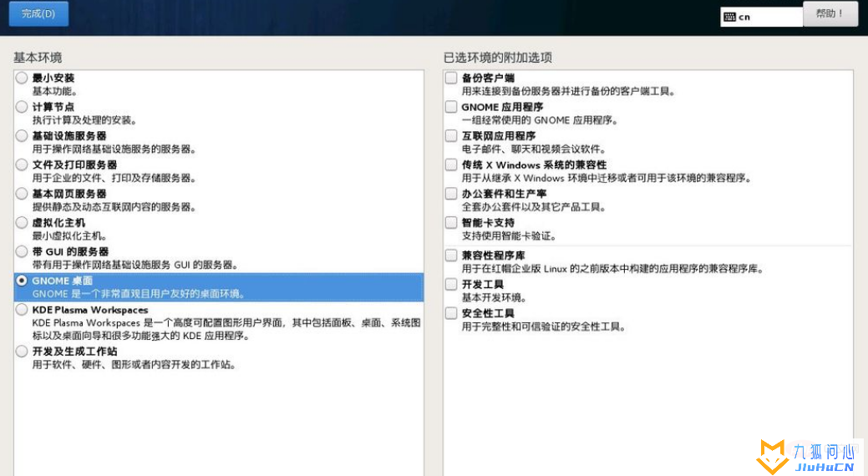Click description 提供静态及动态互联网内容的服务器。
This screenshot has height=476, width=868.
[x=114, y=207]
